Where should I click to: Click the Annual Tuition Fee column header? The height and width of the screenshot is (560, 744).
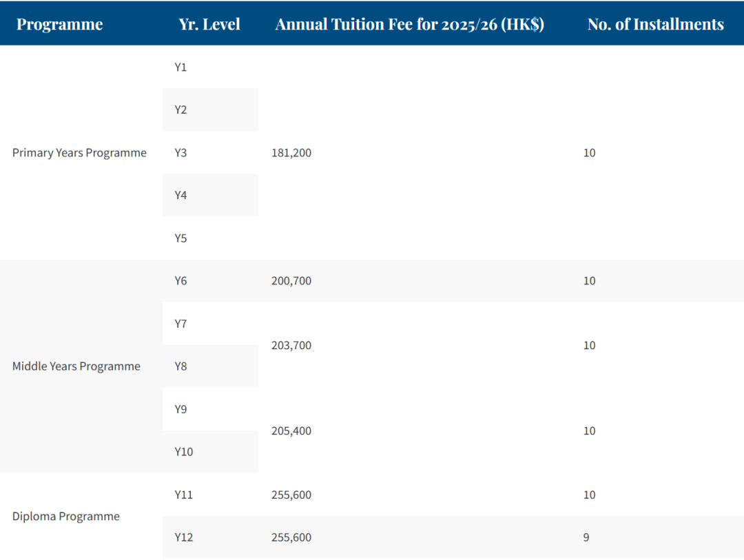(410, 24)
